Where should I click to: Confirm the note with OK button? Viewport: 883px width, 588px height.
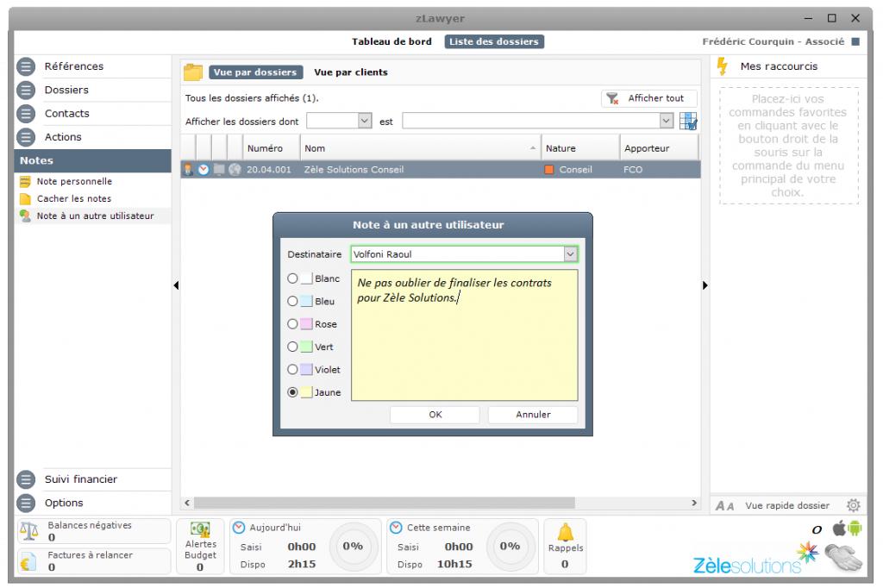pyautogui.click(x=435, y=415)
